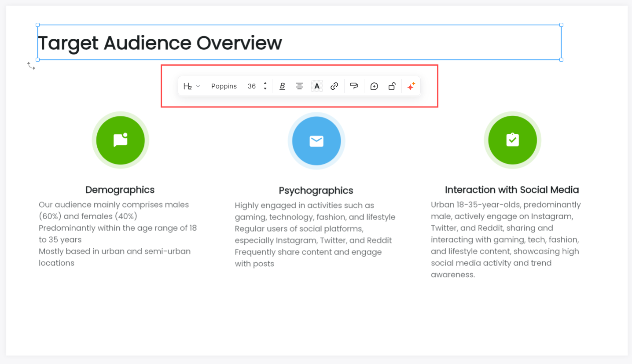Click the 'Our audience mainly comprises males' paragraph
Viewport: 632px width, 364px height.
coord(114,210)
